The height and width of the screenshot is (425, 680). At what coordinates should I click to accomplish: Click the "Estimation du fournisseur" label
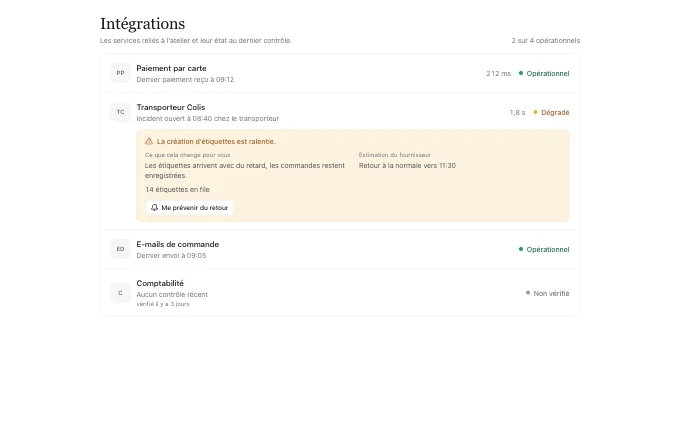pyautogui.click(x=395, y=155)
